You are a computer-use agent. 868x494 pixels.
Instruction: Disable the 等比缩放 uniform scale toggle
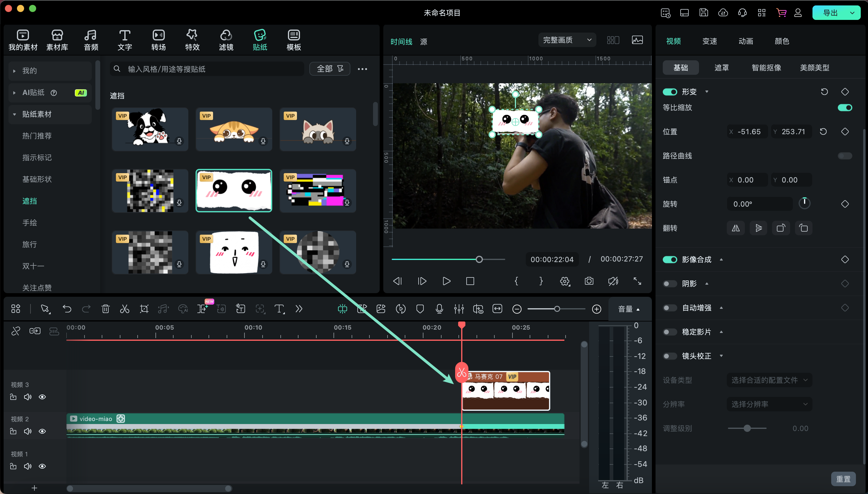point(844,108)
